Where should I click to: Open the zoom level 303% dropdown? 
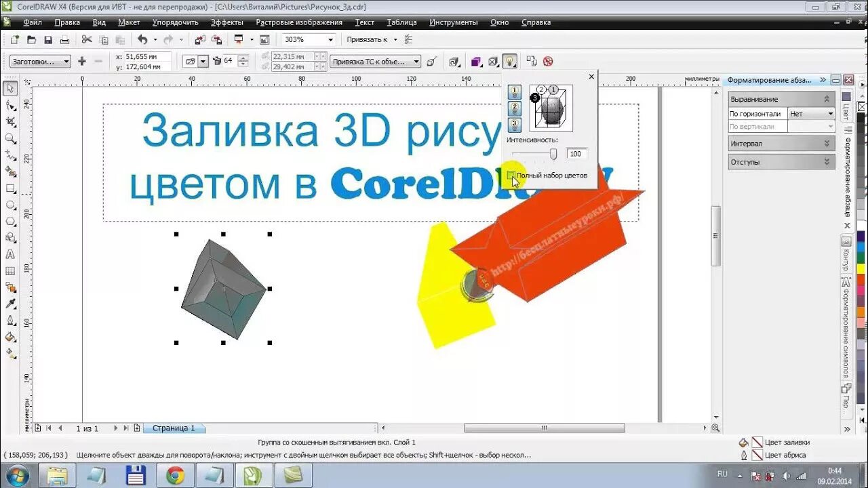(330, 40)
